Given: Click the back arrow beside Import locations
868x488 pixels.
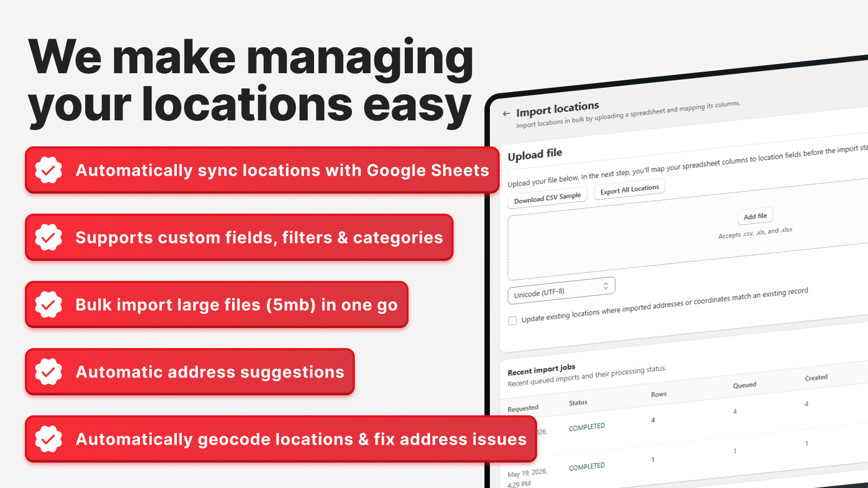Looking at the screenshot, I should pyautogui.click(x=506, y=114).
